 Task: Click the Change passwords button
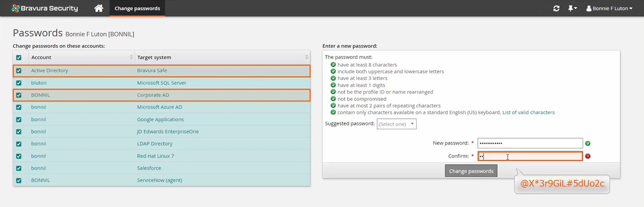[x=471, y=171]
